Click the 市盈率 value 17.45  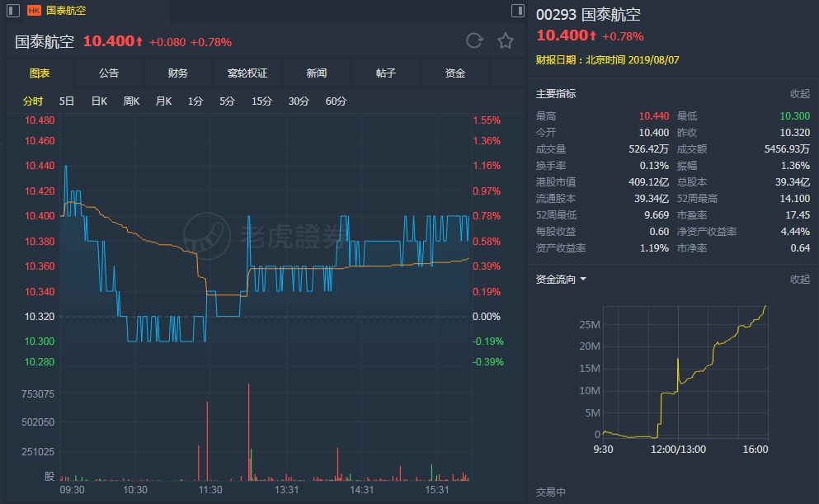[x=798, y=215]
